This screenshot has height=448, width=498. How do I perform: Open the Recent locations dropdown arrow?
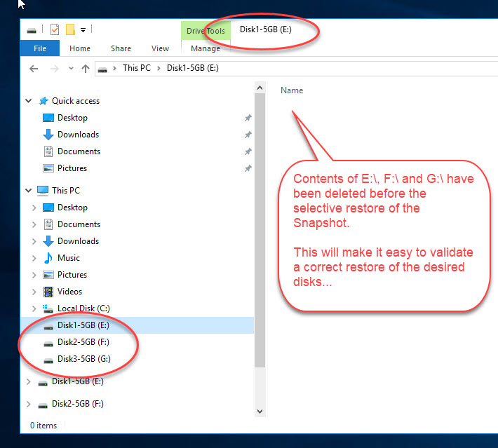click(70, 69)
